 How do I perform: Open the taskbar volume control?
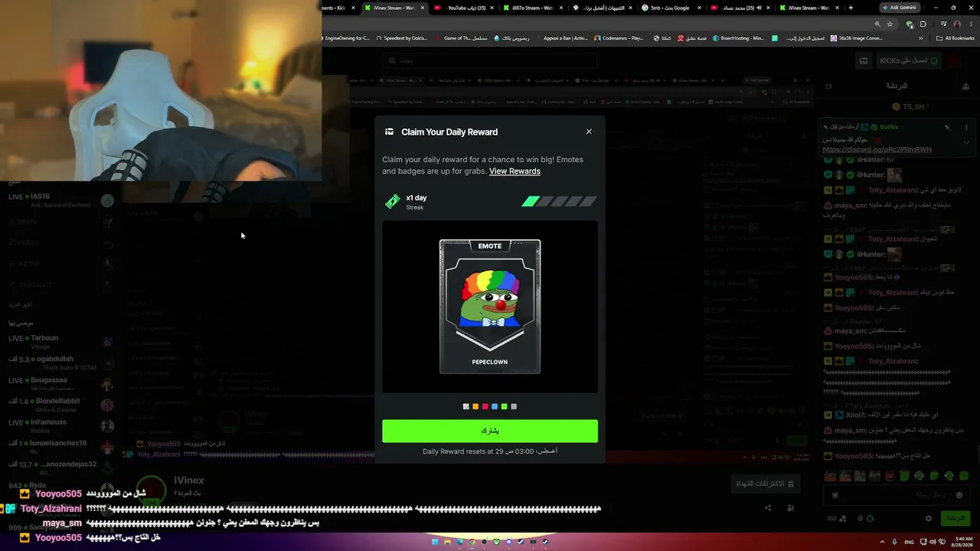click(x=931, y=542)
